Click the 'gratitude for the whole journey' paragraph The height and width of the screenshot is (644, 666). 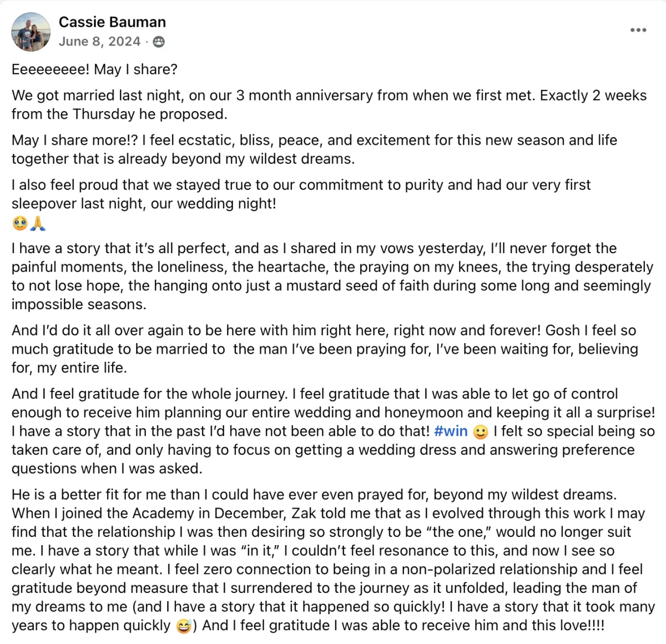click(x=333, y=431)
